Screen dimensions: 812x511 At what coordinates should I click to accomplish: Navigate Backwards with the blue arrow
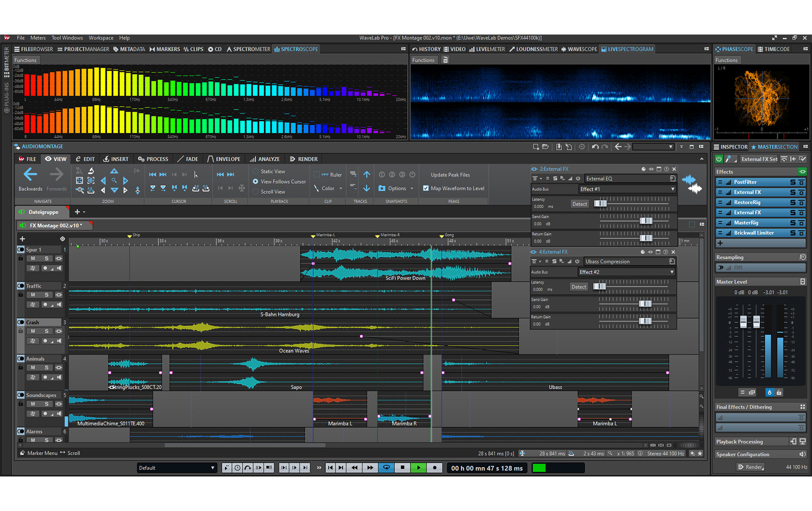[x=30, y=175]
